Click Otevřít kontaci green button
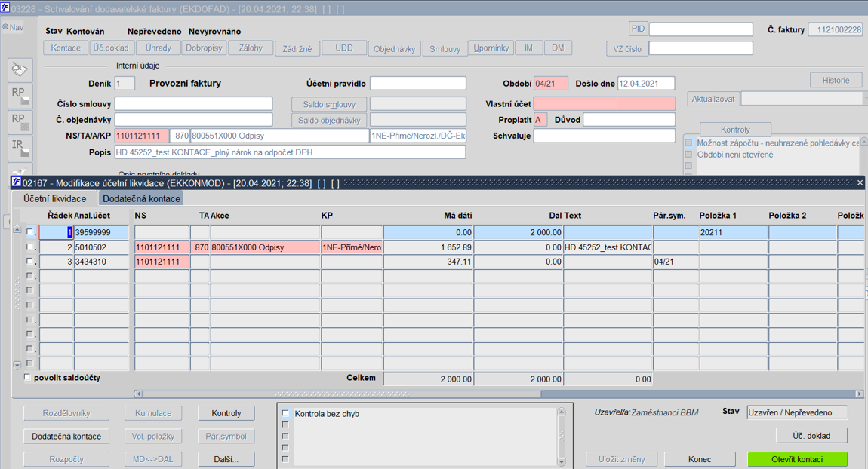The image size is (868, 469). [797, 459]
